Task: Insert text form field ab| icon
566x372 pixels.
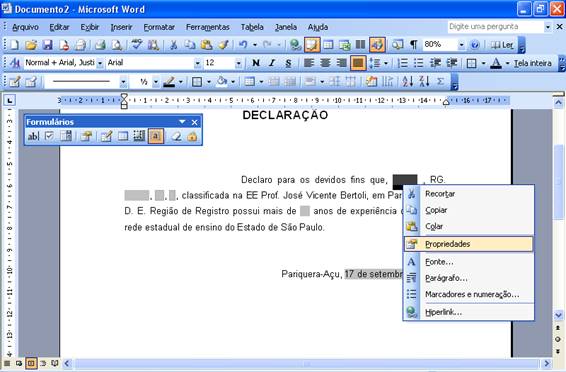Action: pyautogui.click(x=33, y=136)
